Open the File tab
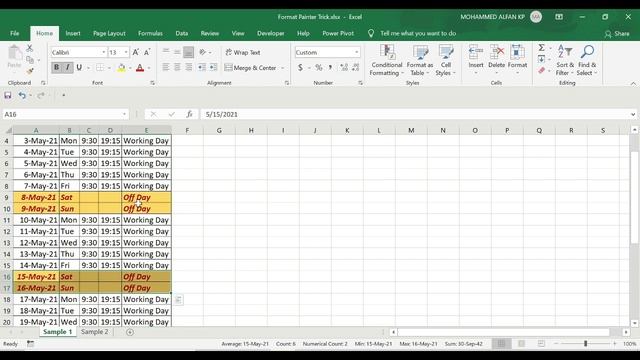The height and width of the screenshot is (360, 640). (15, 33)
